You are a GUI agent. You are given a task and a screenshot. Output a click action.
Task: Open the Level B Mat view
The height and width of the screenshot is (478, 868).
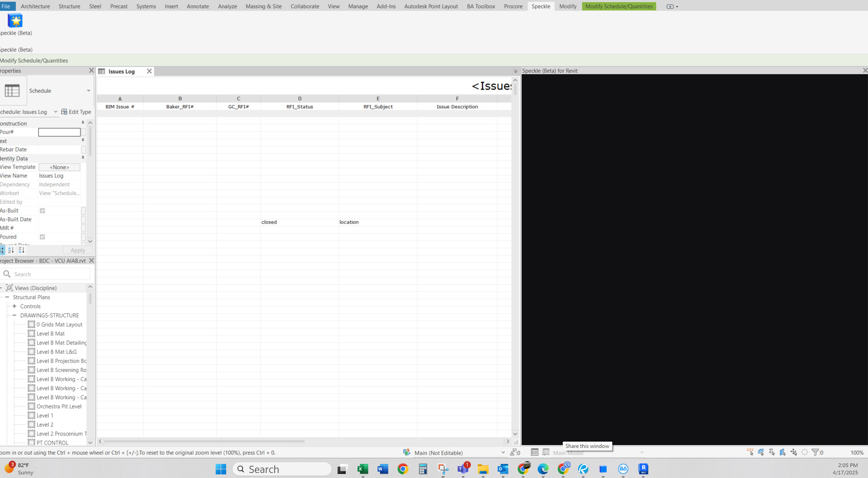[x=50, y=334]
